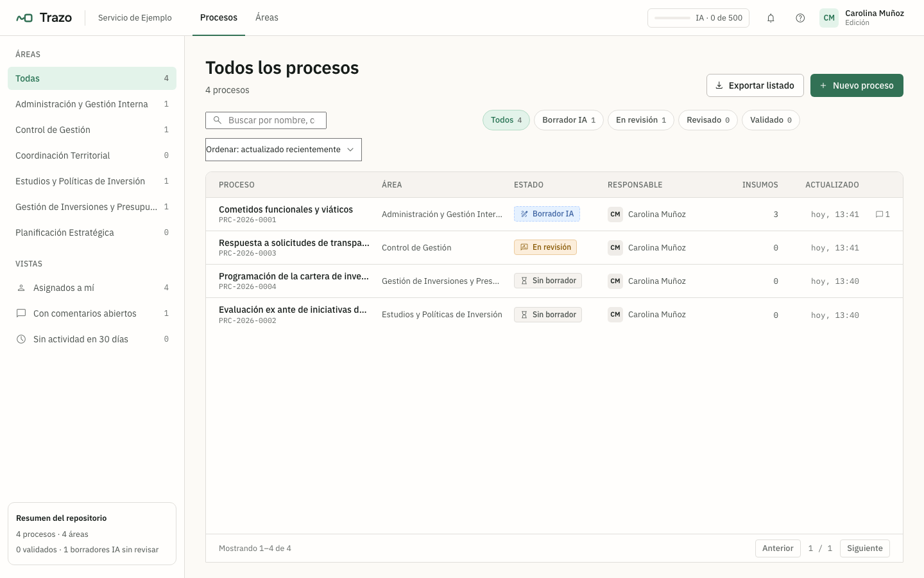Click Mostrando 1–4 de 4 text
The height and width of the screenshot is (578, 924).
[x=255, y=548]
